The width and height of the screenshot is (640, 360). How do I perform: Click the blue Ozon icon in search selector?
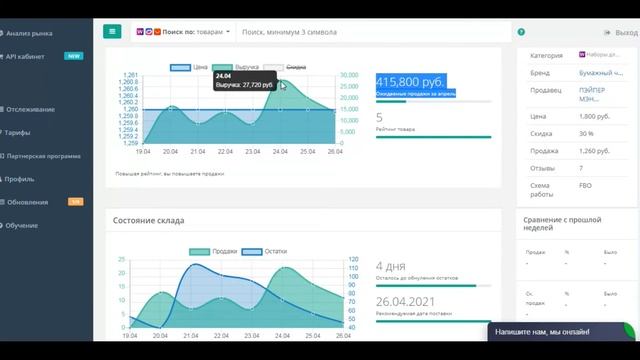[149, 31]
